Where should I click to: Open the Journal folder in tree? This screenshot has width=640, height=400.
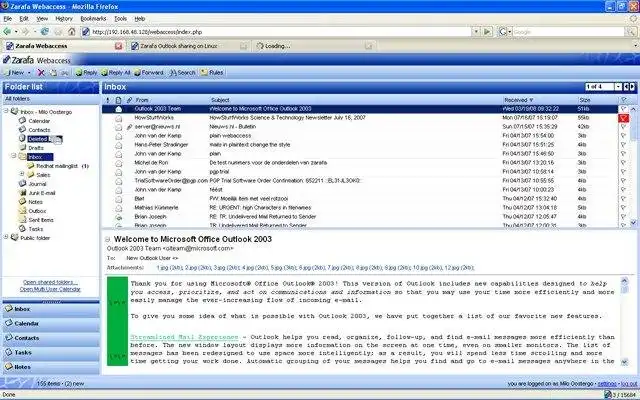point(37,184)
